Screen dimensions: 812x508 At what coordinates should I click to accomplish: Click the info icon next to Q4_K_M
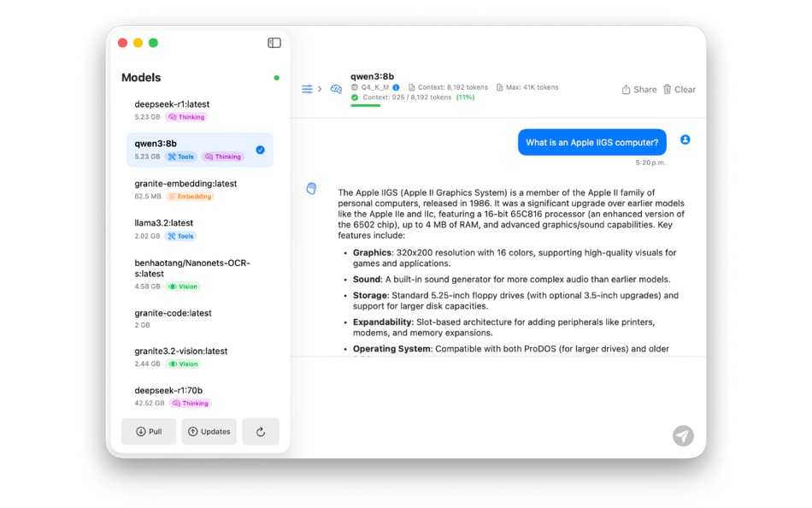coord(396,86)
